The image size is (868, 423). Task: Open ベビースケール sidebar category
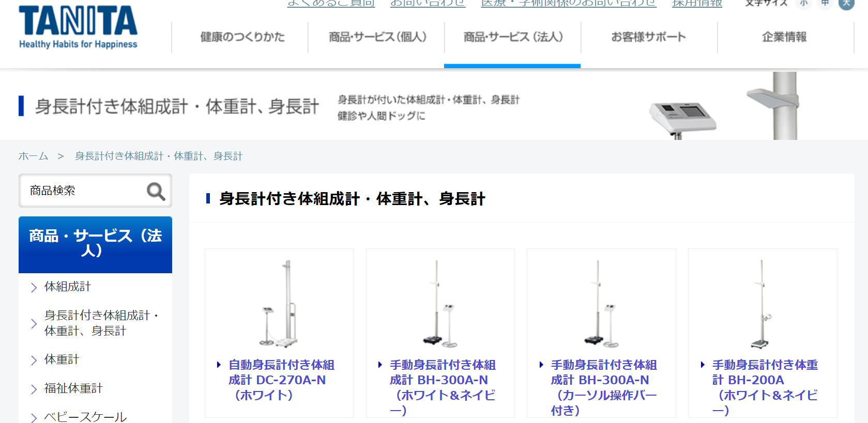85,417
